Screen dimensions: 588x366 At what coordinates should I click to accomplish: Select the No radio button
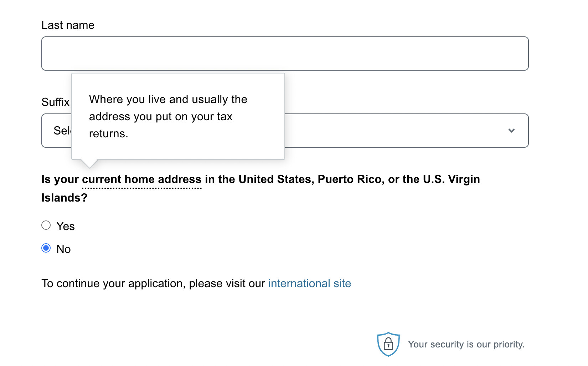(x=46, y=248)
